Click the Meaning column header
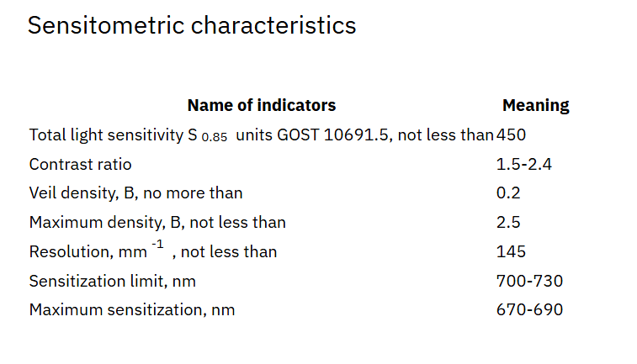Viewport: 637px width, 364px height. pos(535,105)
